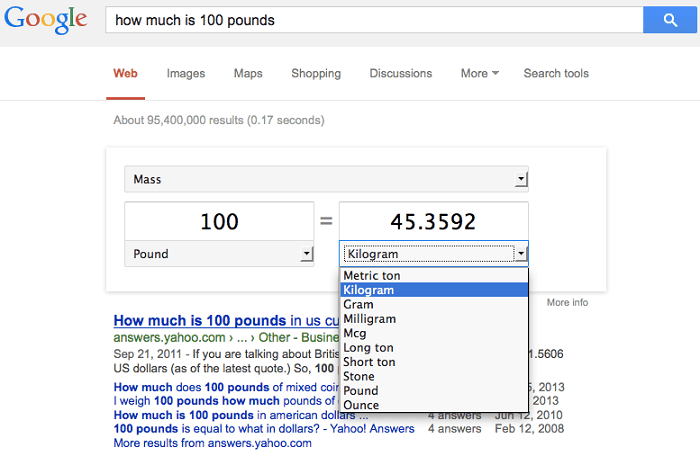The image size is (700, 456).
Task: Click the answers.yahoo.com green URL text
Action: pyautogui.click(x=226, y=337)
